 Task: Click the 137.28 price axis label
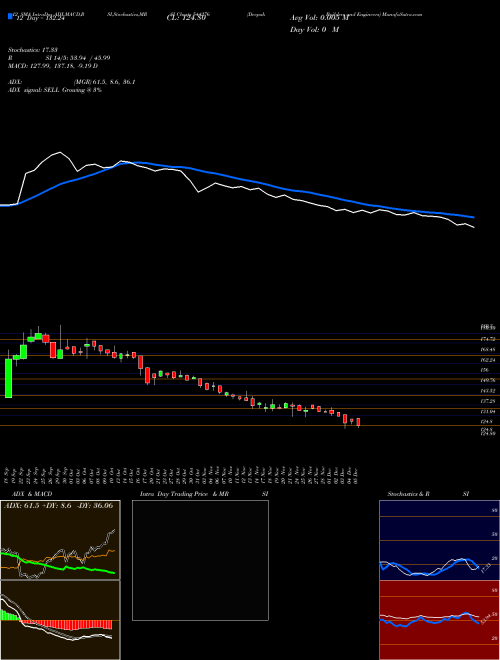(489, 401)
